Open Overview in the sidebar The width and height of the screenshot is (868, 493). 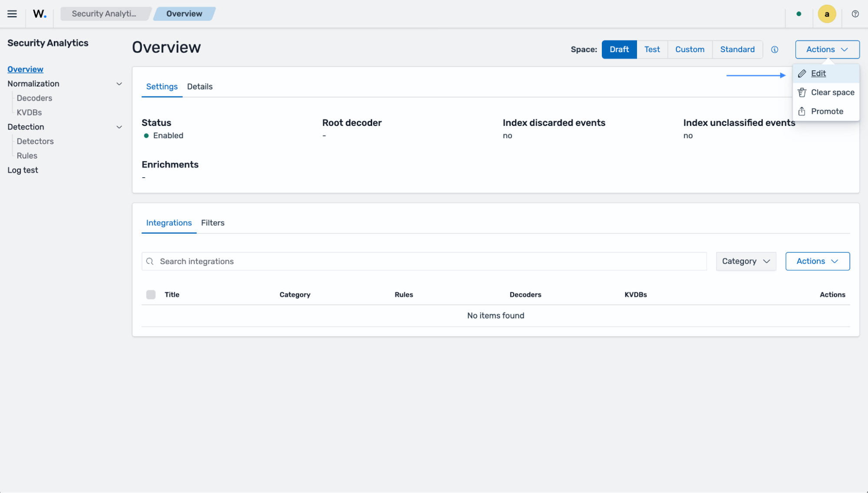point(25,69)
